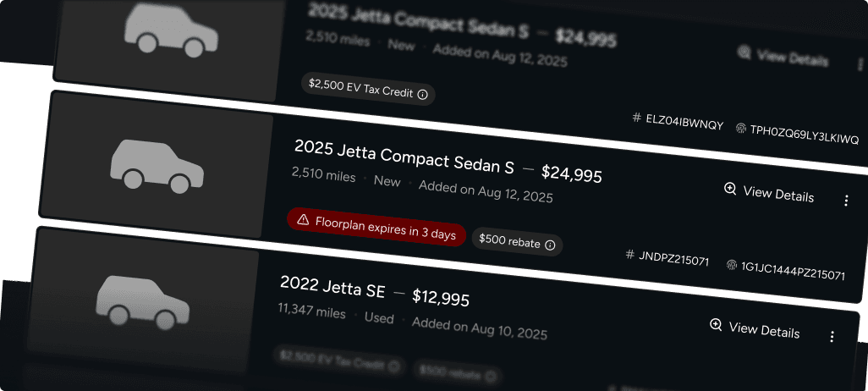
Task: Open the three-dot menu for the $500 rebate Jetta
Action: [846, 201]
